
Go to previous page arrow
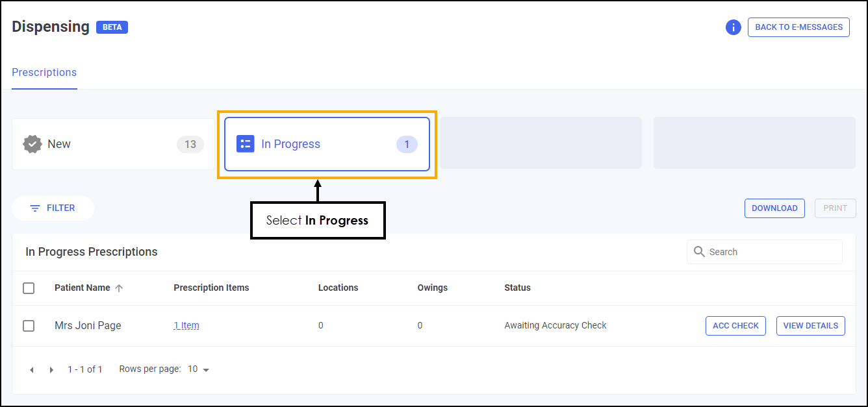pos(31,370)
